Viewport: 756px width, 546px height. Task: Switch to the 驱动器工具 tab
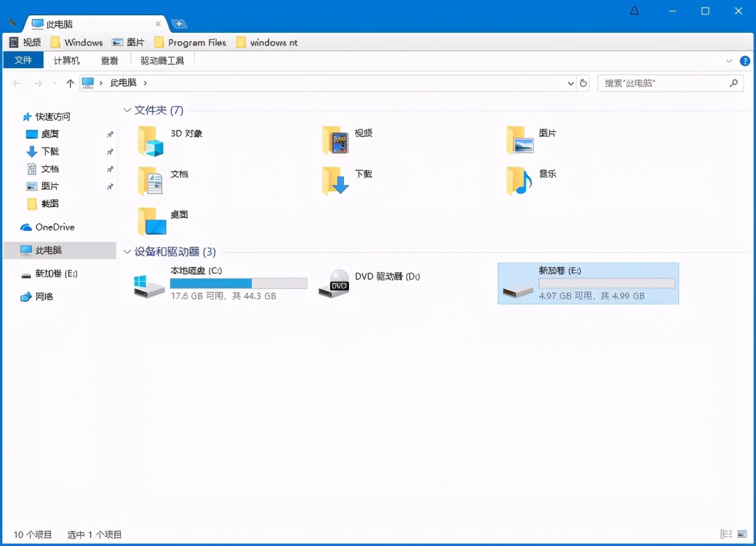coord(162,61)
